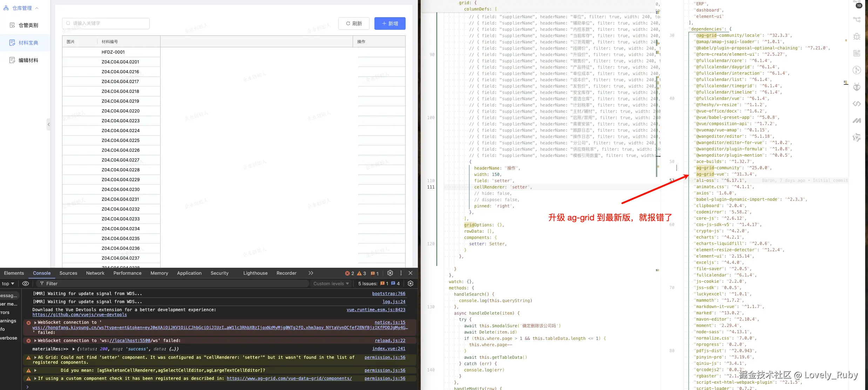868x390 pixels.
Task: Open the Extensions blocks icon in sidebar
Action: pos(857,53)
